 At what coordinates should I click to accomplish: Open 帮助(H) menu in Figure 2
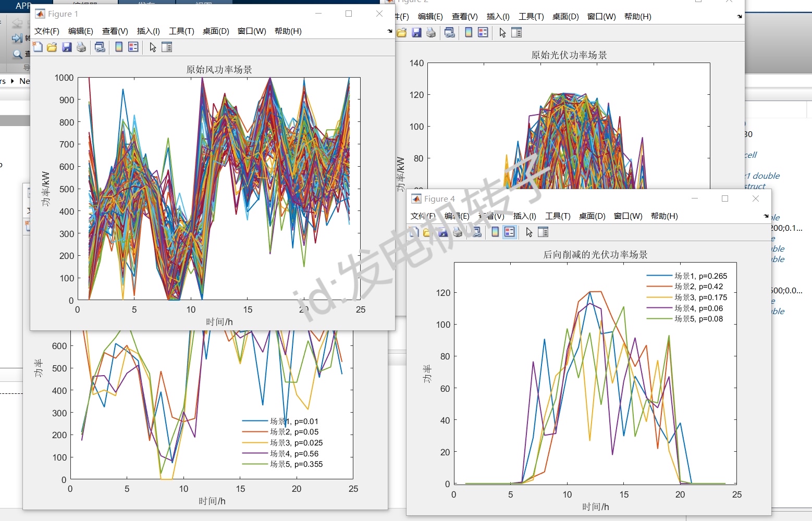pos(638,17)
